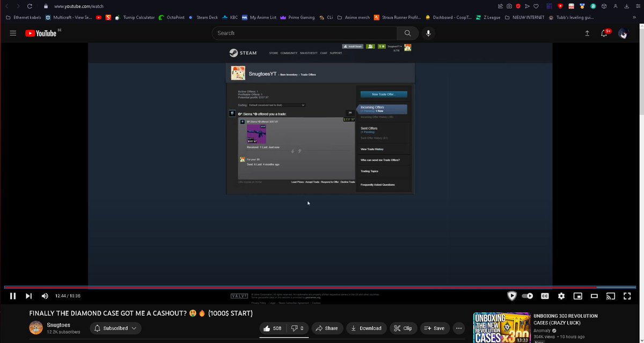Image resolution: width=644 pixels, height=343 pixels.
Task: Open NIEUW INTERNET bookmark folder
Action: [524, 17]
